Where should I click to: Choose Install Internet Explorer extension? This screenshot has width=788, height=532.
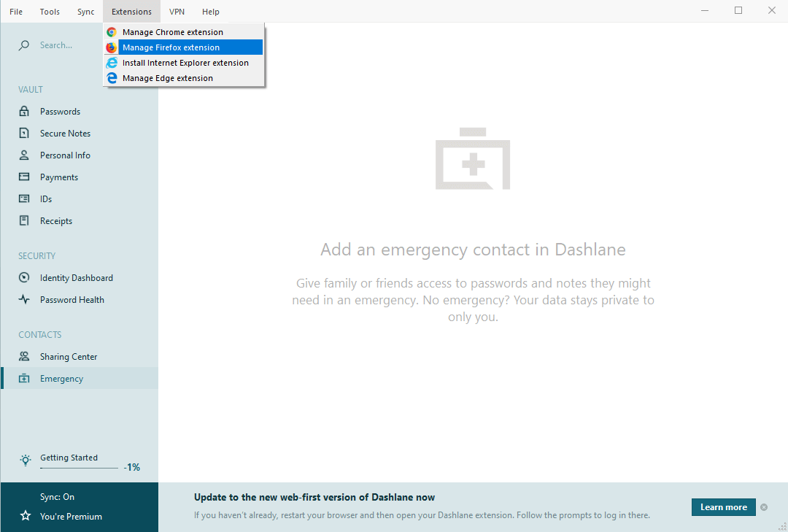[x=183, y=63]
